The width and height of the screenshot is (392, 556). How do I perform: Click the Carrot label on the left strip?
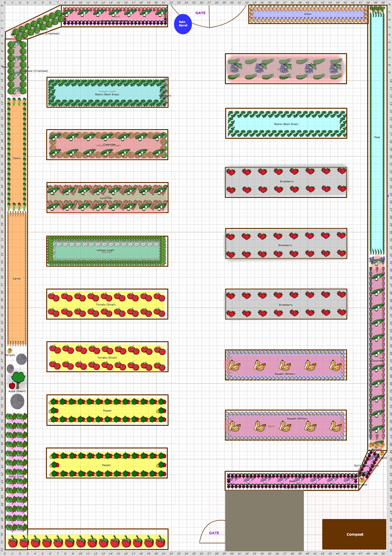[x=17, y=279]
